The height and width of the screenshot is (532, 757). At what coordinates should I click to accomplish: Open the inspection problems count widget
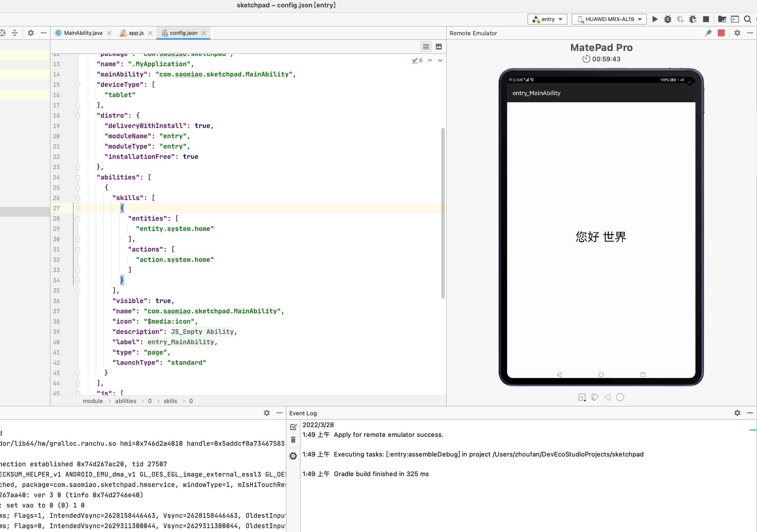coord(417,60)
